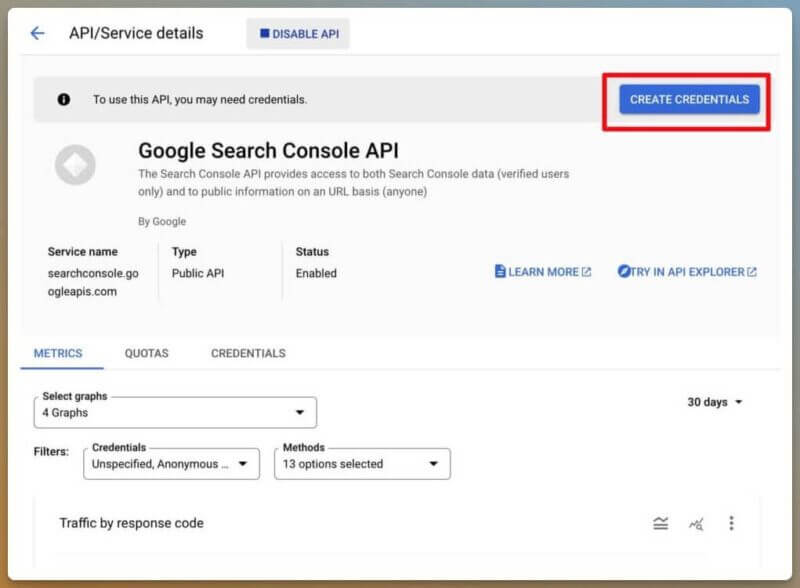Toggle legend icon on Traffic by response code
The image size is (800, 588).
point(661,523)
